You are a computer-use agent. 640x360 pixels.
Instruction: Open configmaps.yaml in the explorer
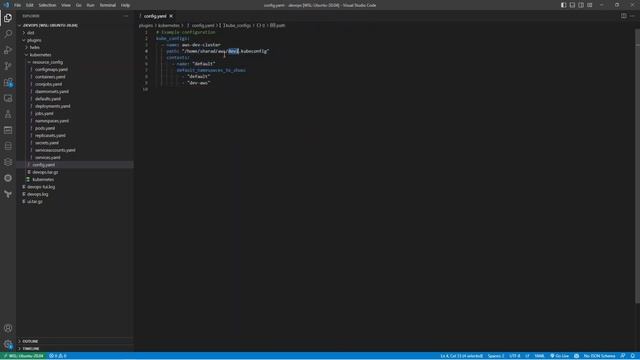click(x=51, y=69)
